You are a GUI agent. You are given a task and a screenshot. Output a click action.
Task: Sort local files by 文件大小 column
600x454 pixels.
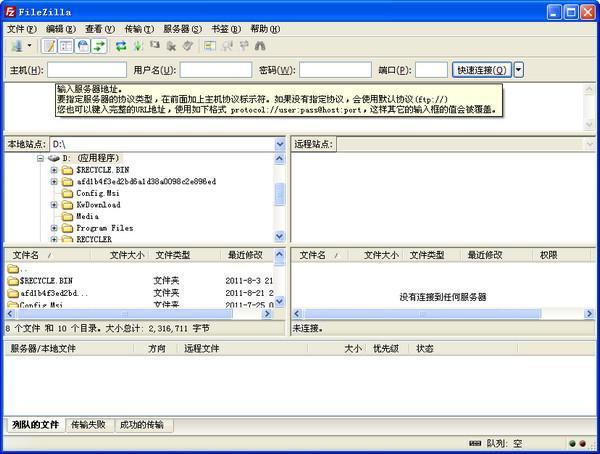[119, 255]
